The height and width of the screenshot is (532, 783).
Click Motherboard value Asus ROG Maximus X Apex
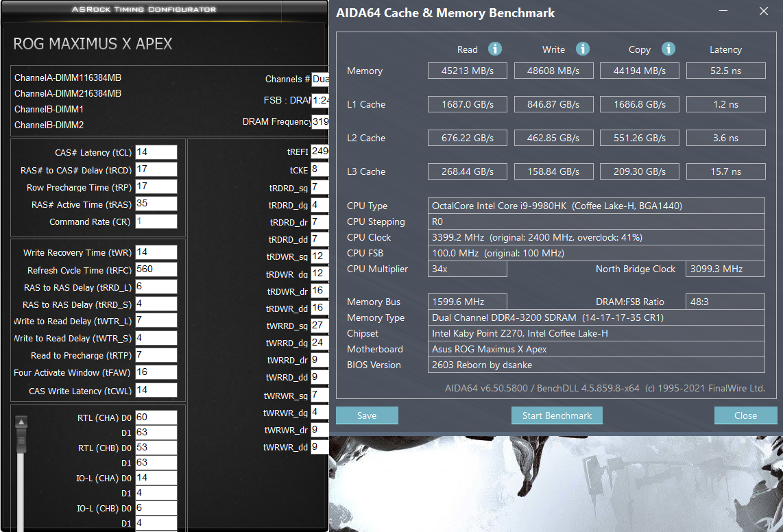point(597,349)
